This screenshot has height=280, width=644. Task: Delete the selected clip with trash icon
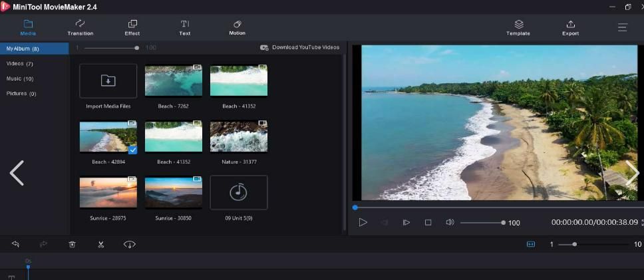pyautogui.click(x=72, y=244)
